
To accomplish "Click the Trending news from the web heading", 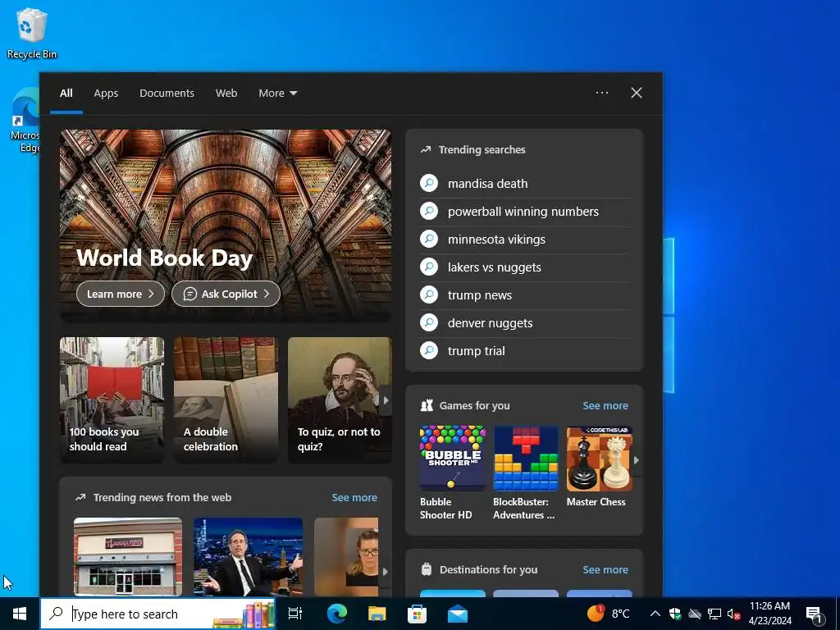I will [x=162, y=497].
